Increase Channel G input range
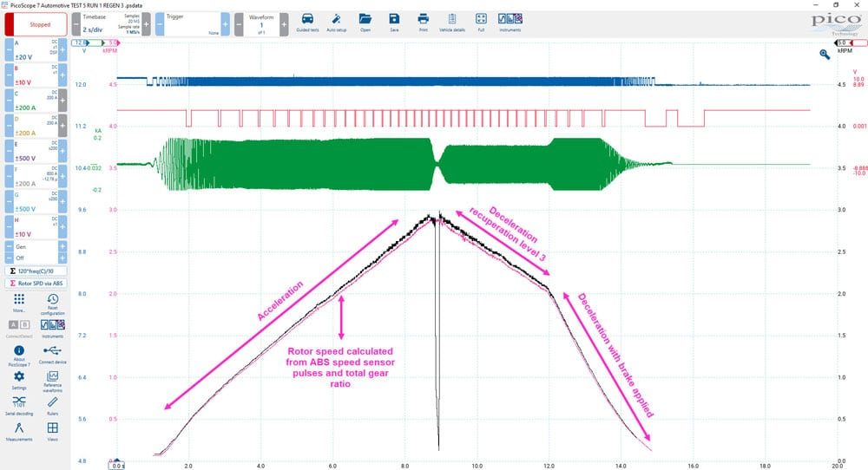This screenshot has width=868, height=470. tap(62, 202)
